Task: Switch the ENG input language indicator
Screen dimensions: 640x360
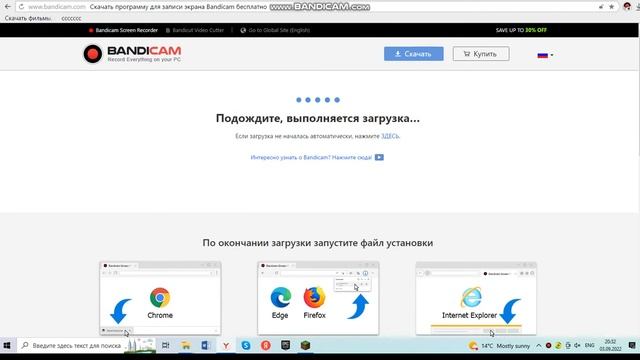Action: 589,346
